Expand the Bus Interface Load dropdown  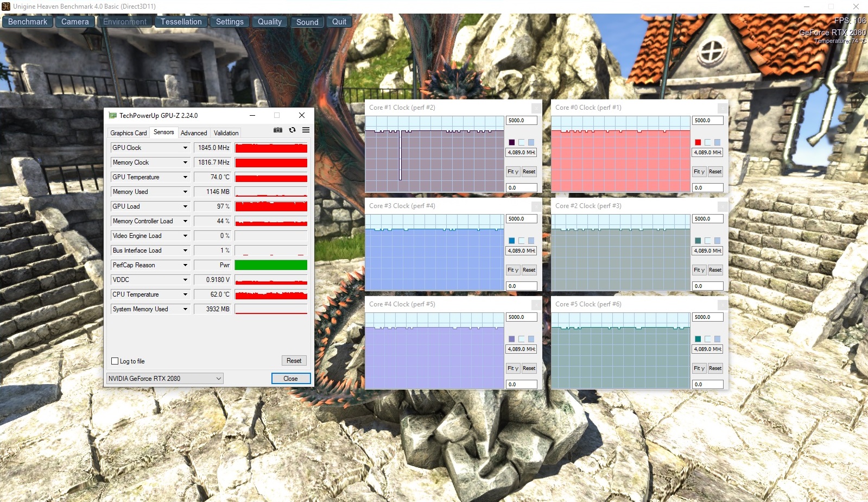pyautogui.click(x=185, y=250)
